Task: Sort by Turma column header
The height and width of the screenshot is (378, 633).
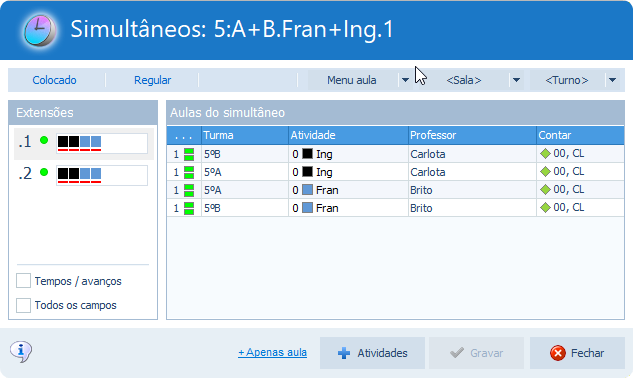Action: [x=245, y=135]
